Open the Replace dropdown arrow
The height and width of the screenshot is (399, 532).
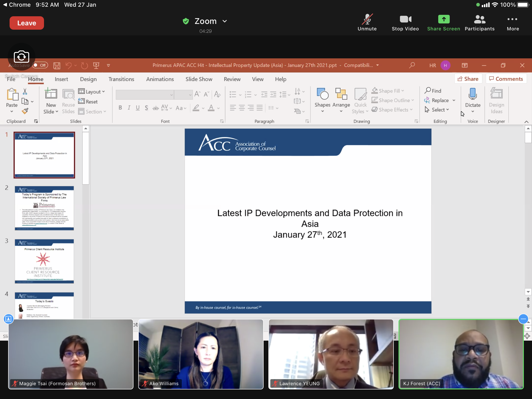[x=454, y=100]
